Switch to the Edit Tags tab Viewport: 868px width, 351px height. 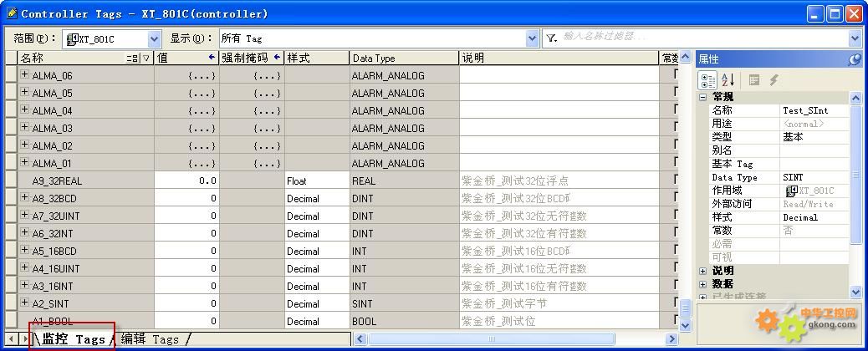[151, 339]
